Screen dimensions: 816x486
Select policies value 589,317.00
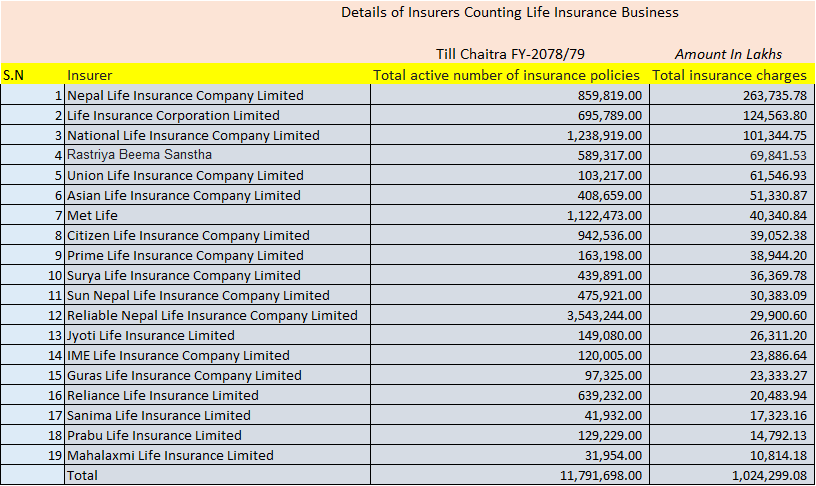(x=610, y=156)
